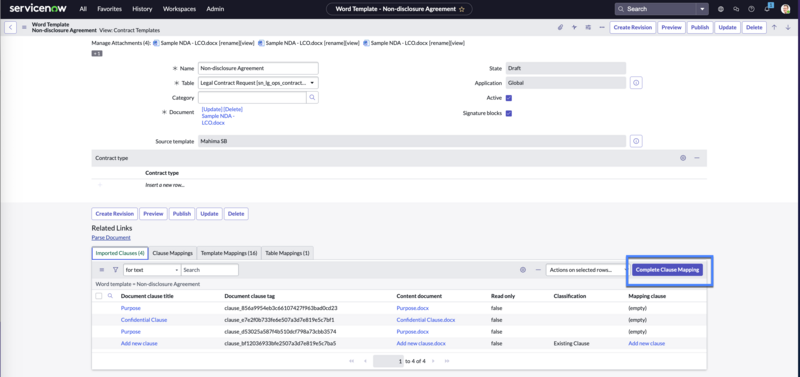Collapse the list with minus icon near Actions
The image size is (800, 377).
point(538,270)
